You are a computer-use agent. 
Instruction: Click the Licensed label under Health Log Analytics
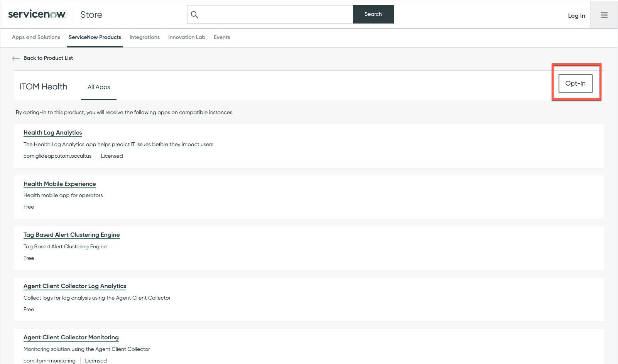(x=112, y=156)
